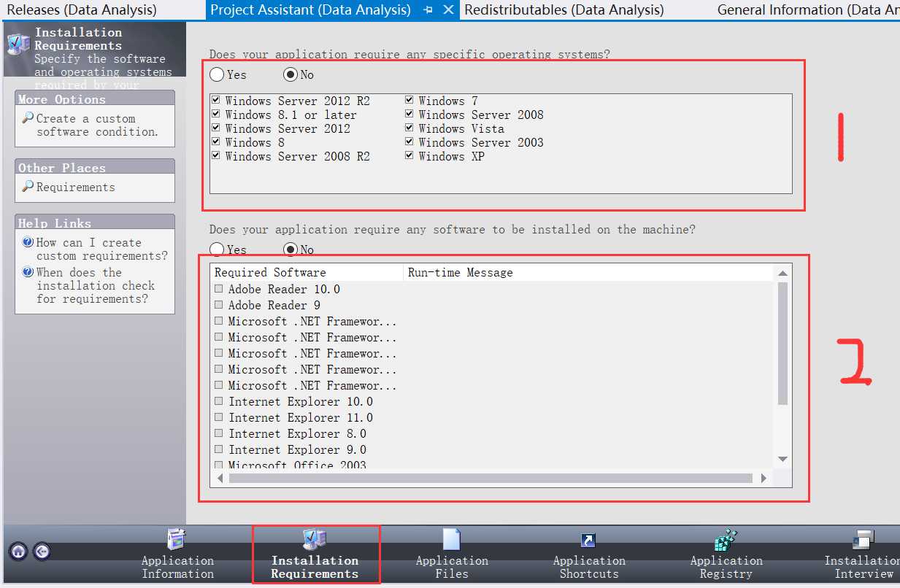Switch to General Information tab
Screen dimensions: 900x588
click(x=807, y=9)
